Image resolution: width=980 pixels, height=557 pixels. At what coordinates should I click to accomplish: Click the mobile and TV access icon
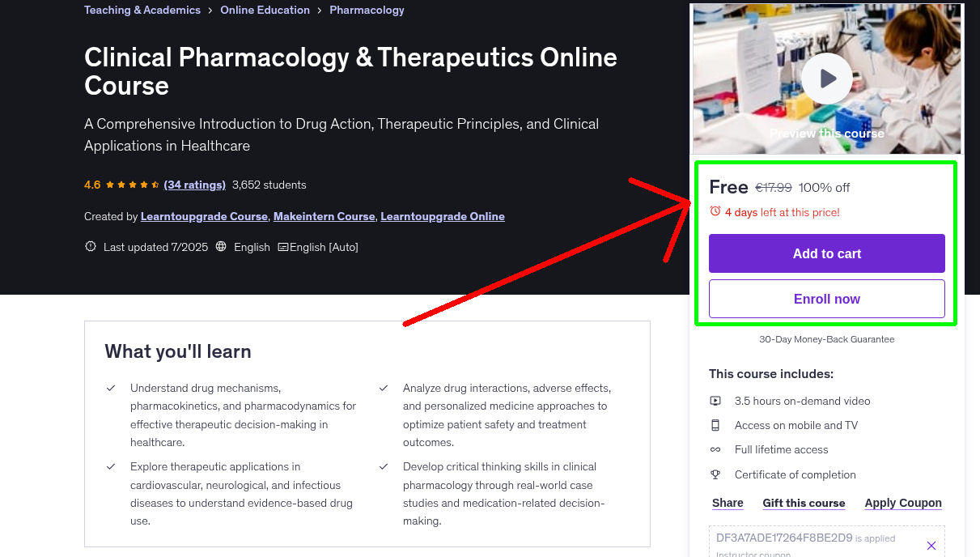716,425
